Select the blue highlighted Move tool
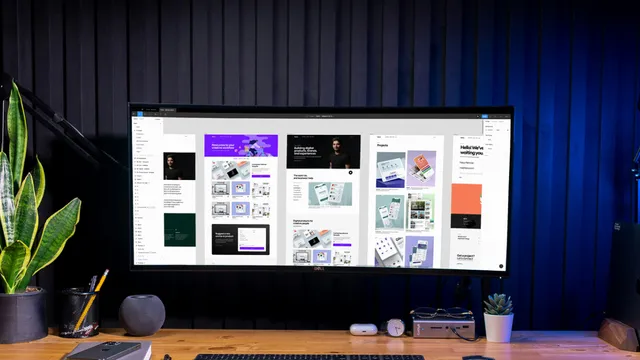This screenshot has width=640, height=360. point(140,114)
